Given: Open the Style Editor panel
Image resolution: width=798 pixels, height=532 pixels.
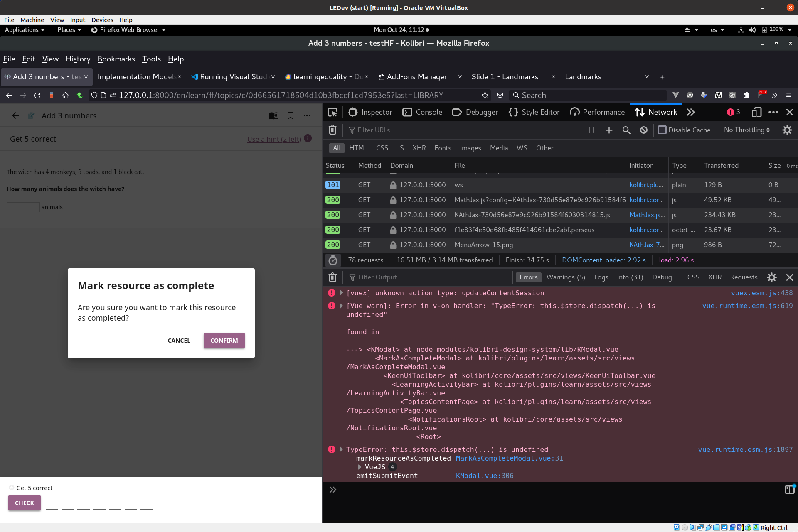Looking at the screenshot, I should (534, 112).
